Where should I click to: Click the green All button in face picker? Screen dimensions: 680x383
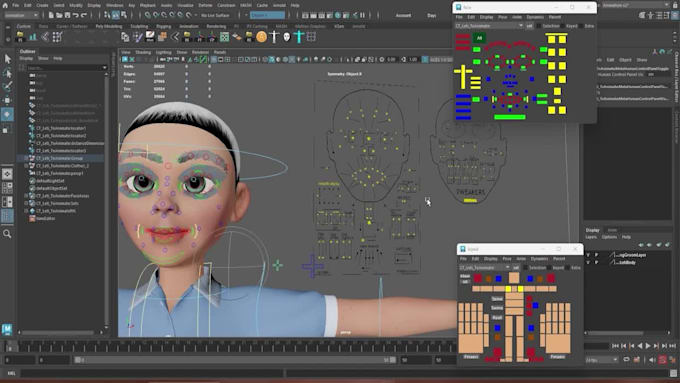coord(479,38)
